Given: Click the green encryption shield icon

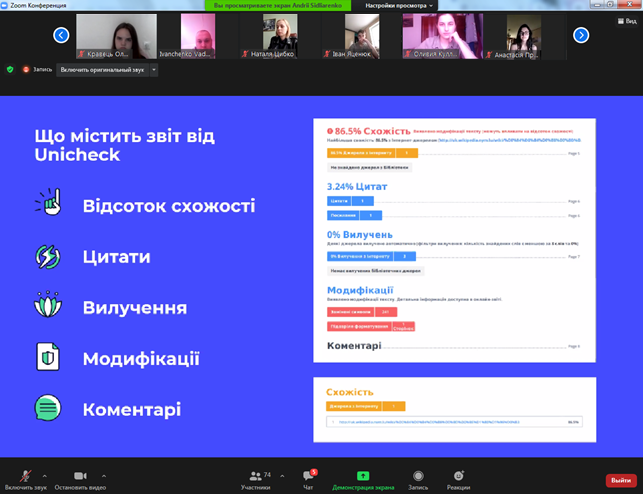Looking at the screenshot, I should point(10,70).
